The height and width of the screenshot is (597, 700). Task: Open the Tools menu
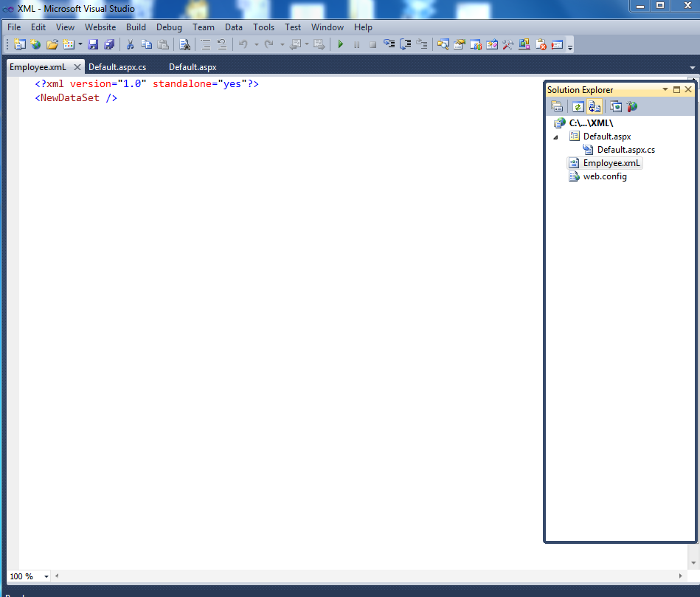click(263, 27)
